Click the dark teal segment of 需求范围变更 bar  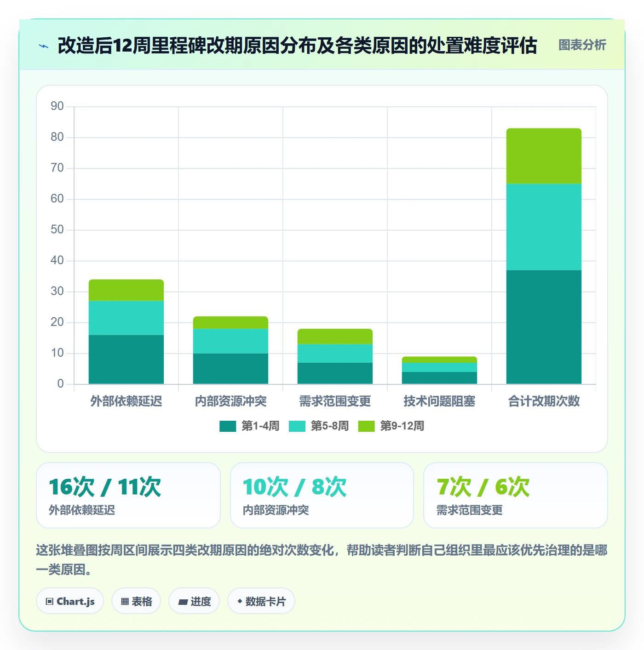(335, 373)
